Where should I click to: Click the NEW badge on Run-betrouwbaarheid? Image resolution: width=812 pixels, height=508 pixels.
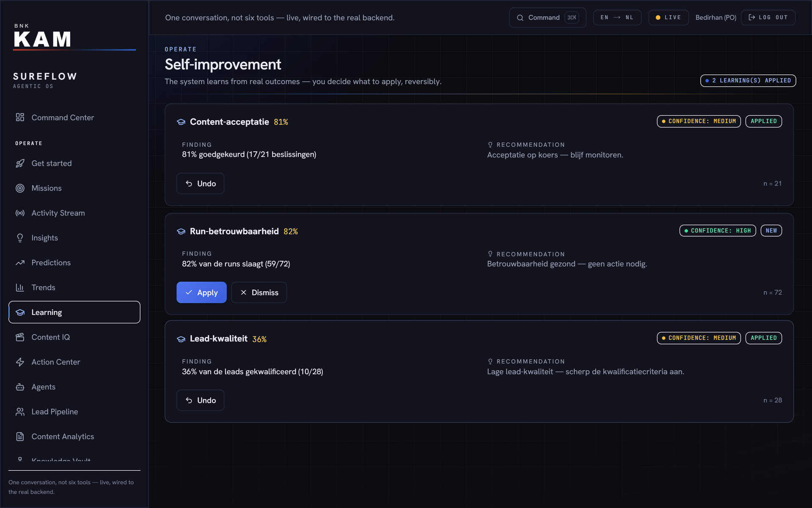point(771,231)
